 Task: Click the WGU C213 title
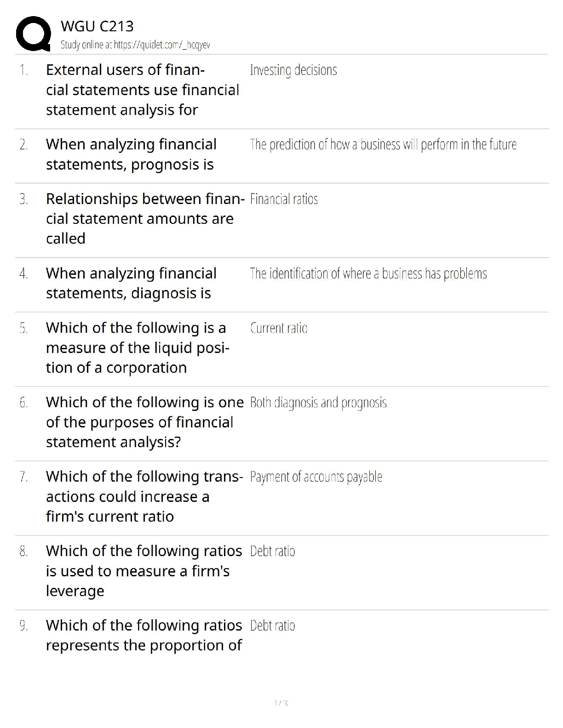click(97, 26)
